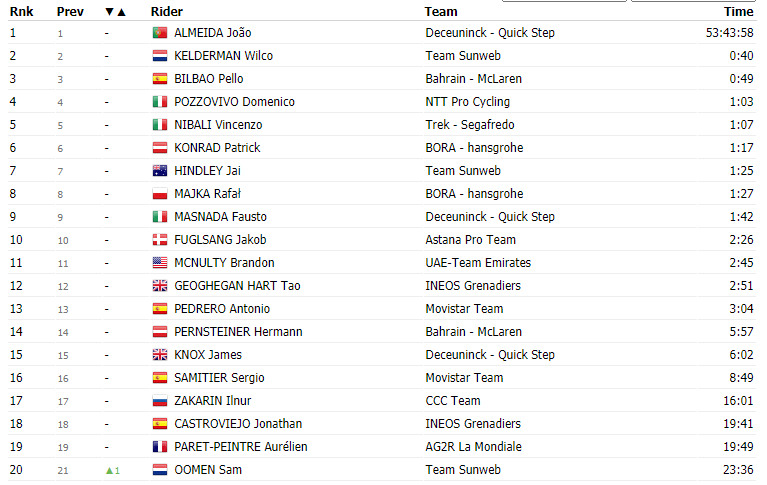Click the US flag beside MCNULTY Brandon
767x485 pixels.
tap(159, 263)
